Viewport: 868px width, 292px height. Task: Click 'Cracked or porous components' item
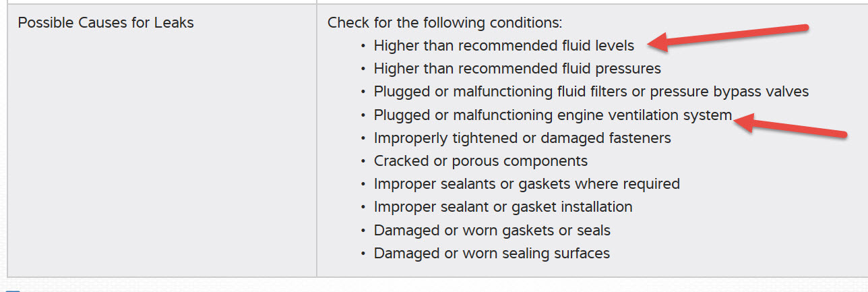[x=480, y=161]
